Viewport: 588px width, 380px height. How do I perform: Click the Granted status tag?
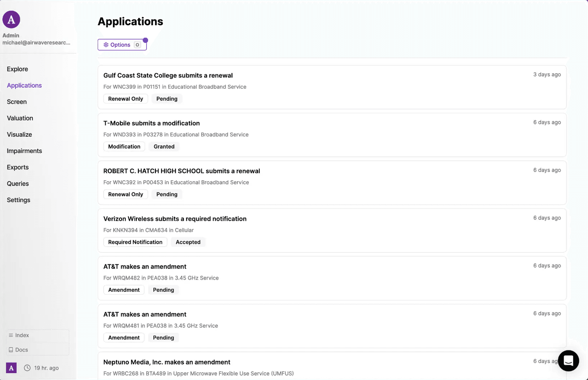click(164, 146)
